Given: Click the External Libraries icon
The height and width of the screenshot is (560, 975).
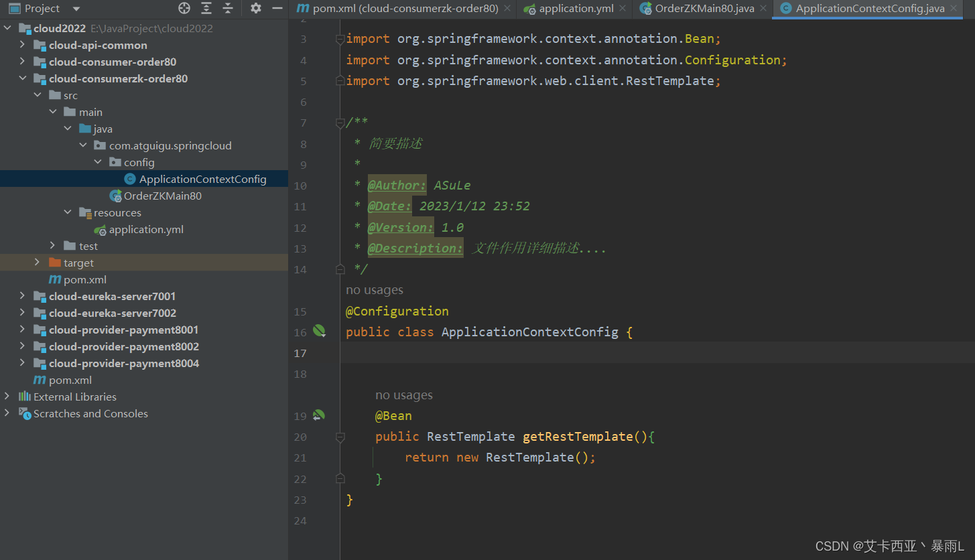Looking at the screenshot, I should pos(25,397).
